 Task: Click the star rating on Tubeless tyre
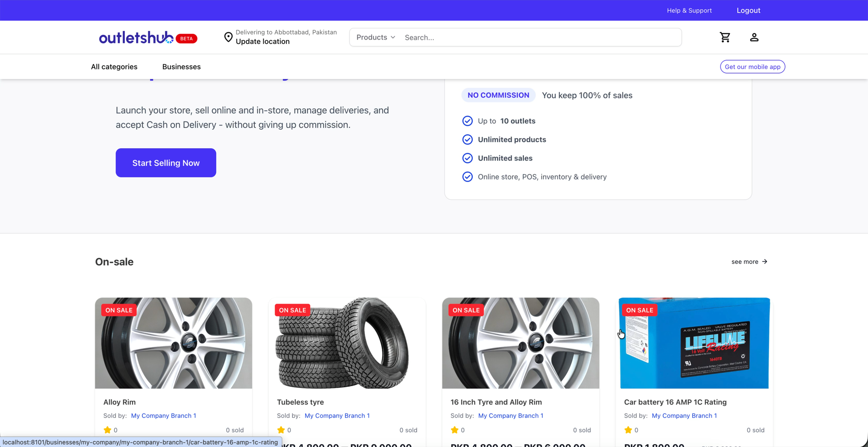[x=281, y=430]
